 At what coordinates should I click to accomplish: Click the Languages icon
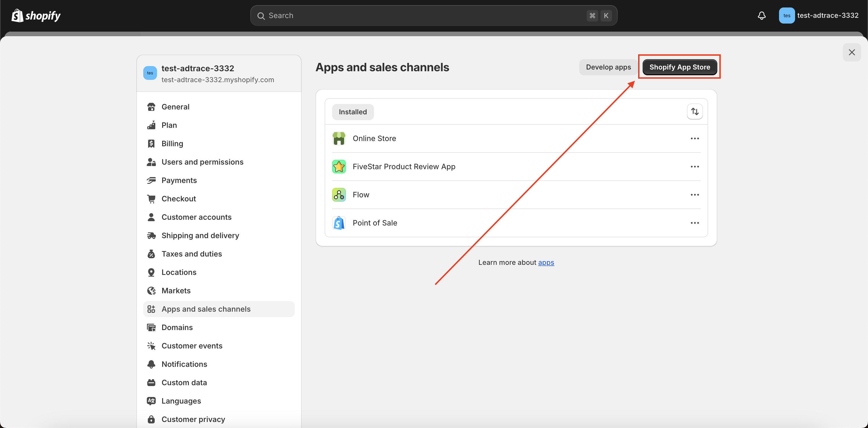151,401
